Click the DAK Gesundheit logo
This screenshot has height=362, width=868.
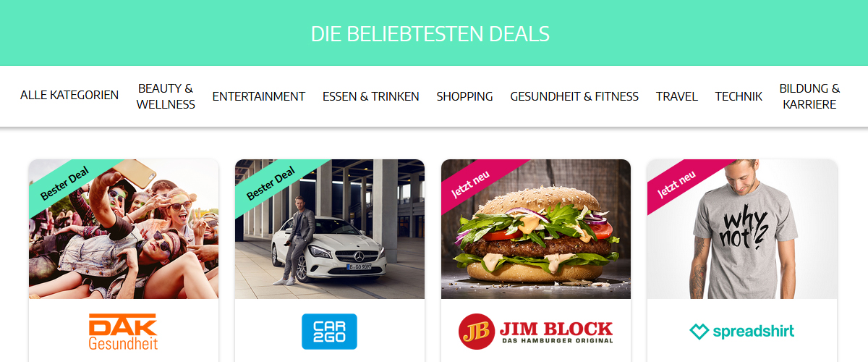coord(123,331)
